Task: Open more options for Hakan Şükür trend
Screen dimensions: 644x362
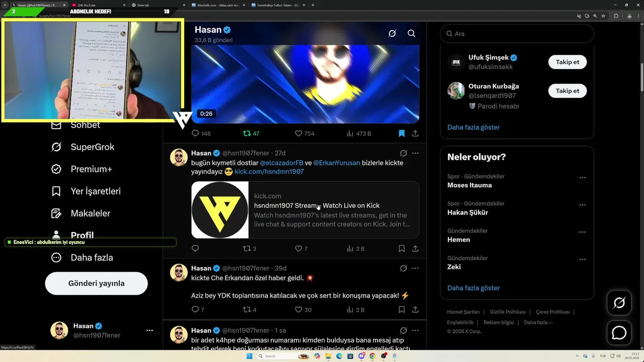Action: tap(582, 205)
